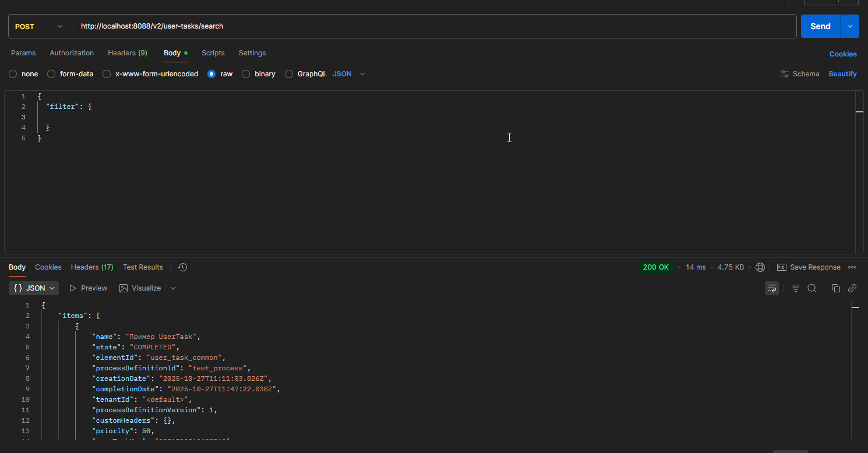Screen dimensions: 868x453
Task: Open the response more options ellipsis
Action: pyautogui.click(x=852, y=267)
